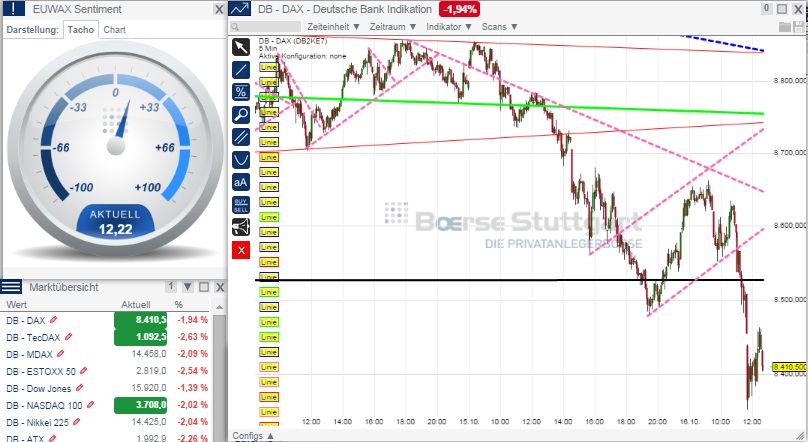The image size is (808, 442).
Task: Click the pencil icon next to DB - NASDAQ 100
Action: pos(90,405)
